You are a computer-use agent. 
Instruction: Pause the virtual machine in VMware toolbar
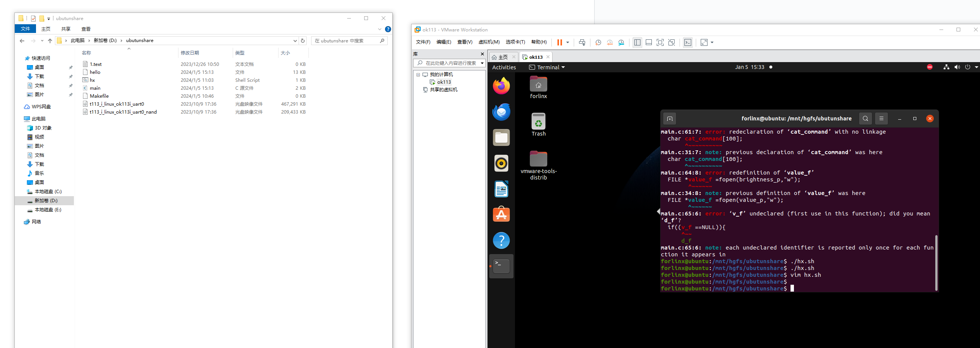point(559,42)
